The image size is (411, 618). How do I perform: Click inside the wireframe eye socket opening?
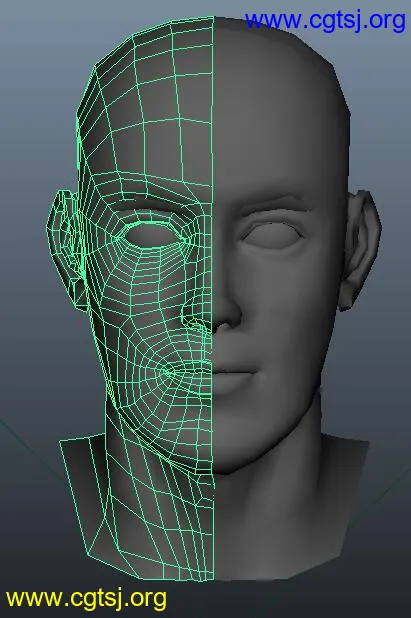(154, 235)
